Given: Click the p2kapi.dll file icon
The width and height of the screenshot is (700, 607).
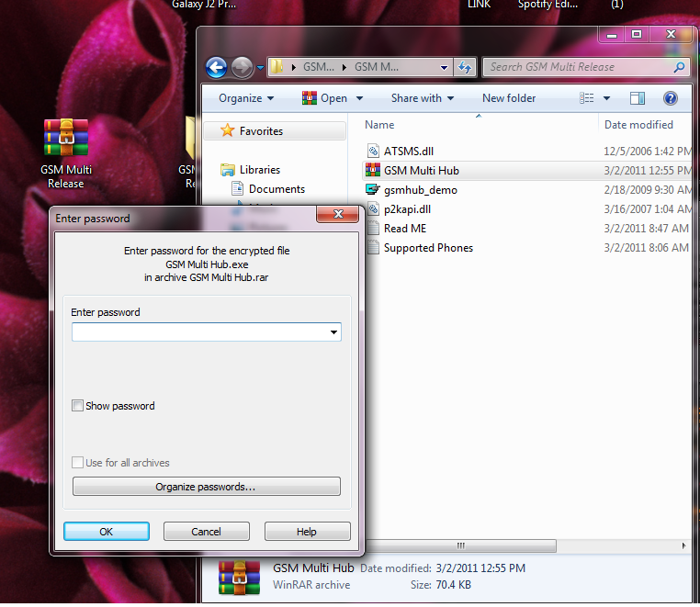Looking at the screenshot, I should pos(373,208).
